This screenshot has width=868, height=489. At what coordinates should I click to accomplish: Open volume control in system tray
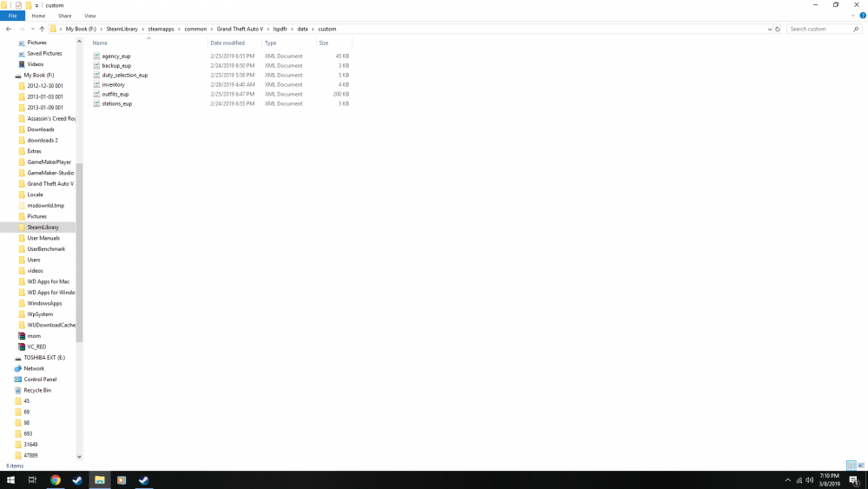(x=810, y=480)
